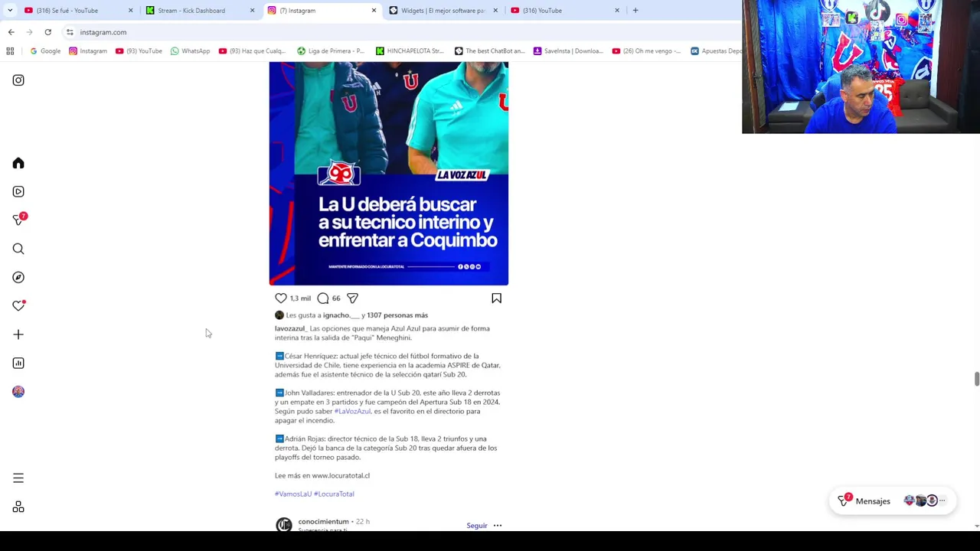This screenshot has width=980, height=551.
Task: Click the page vertical scrollbar thumb
Action: 976,380
